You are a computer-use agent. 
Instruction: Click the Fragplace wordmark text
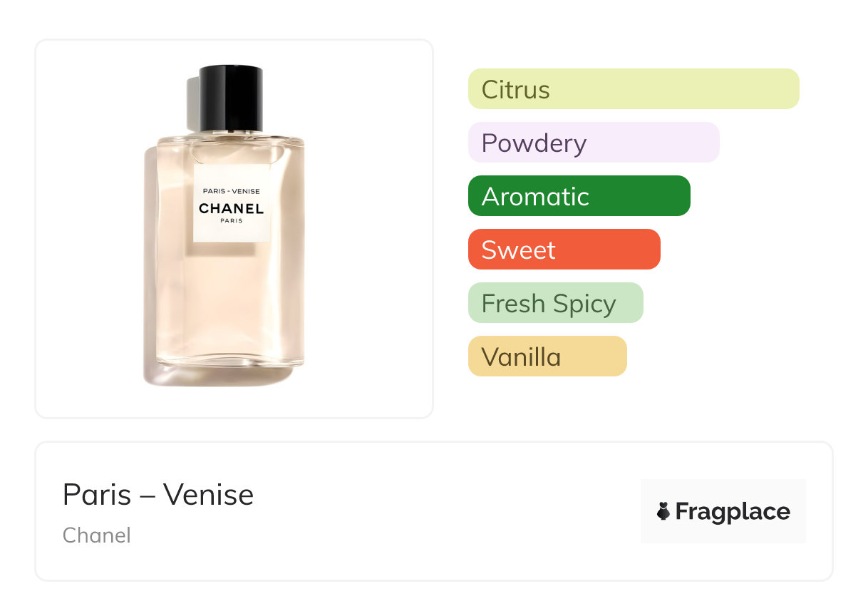coord(733,512)
